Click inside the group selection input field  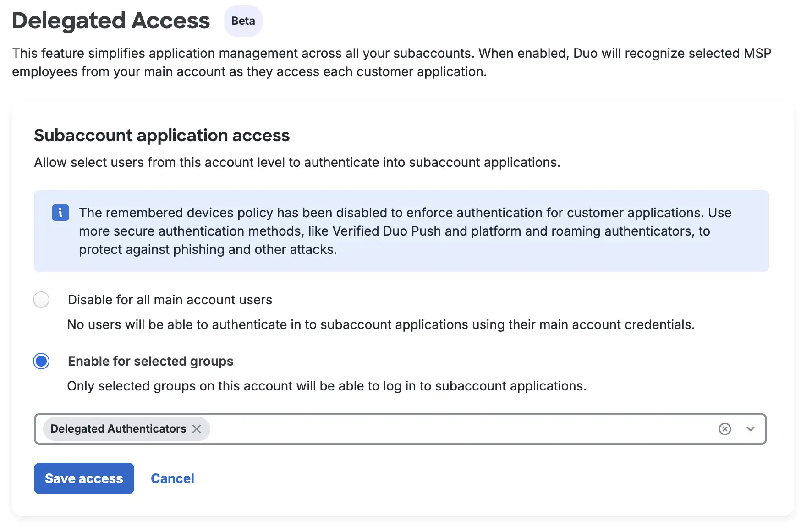412,429
